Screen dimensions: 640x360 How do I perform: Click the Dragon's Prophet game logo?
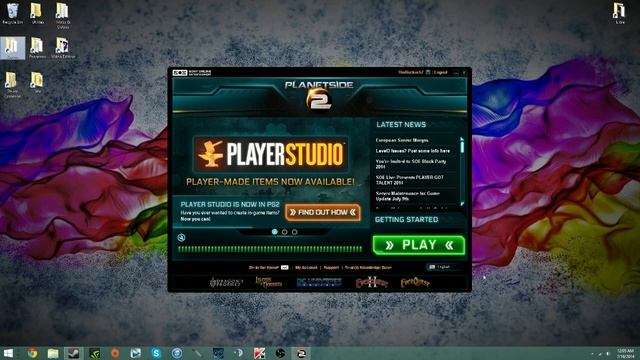[226, 282]
